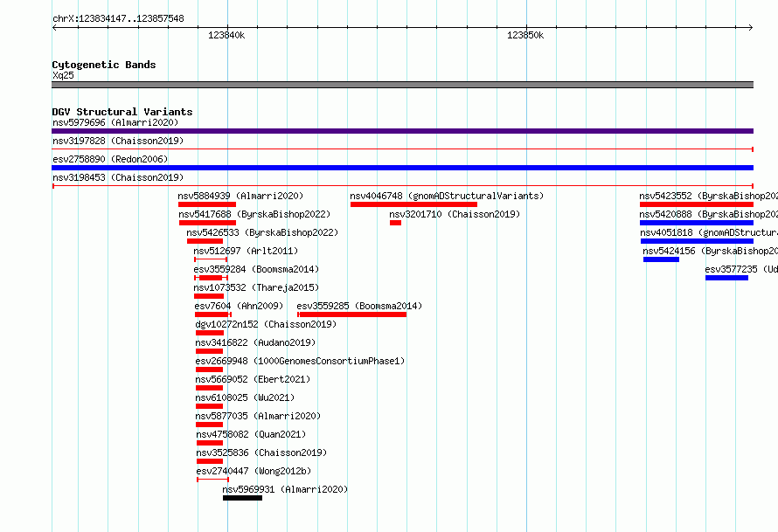
Task: Click the nsv6108025 (Wu2021) label
Action: (x=245, y=397)
